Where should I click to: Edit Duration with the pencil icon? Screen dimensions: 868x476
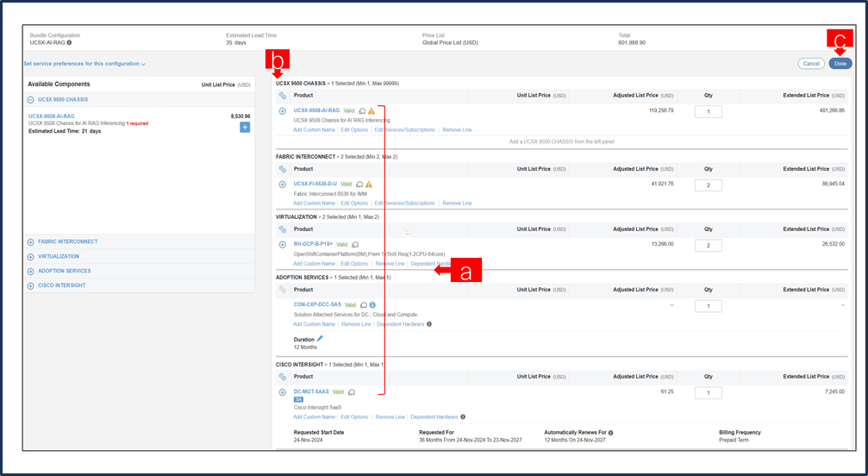(320, 339)
